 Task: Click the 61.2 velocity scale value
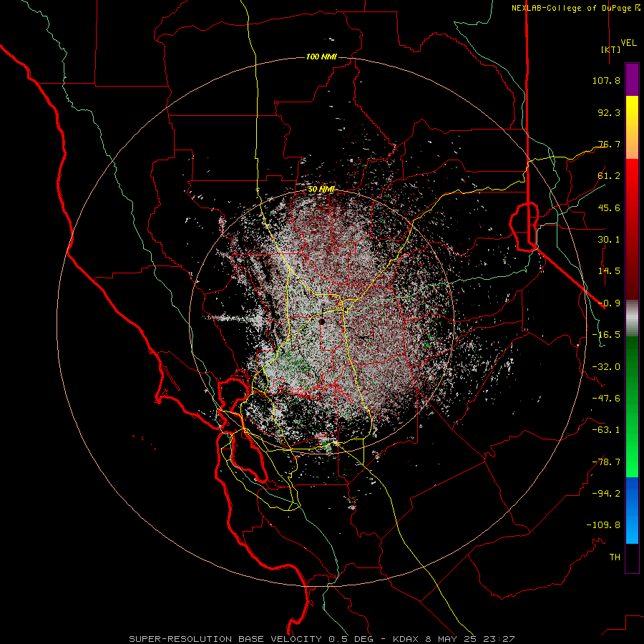pyautogui.click(x=609, y=176)
